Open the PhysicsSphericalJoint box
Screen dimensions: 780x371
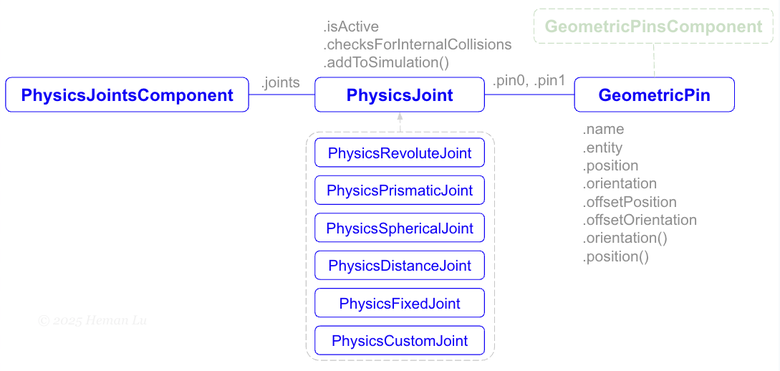point(399,228)
